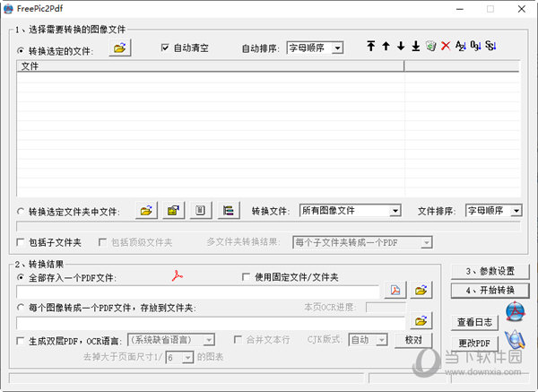Click the source folder path field
This screenshot has height=392, width=538.
[268, 227]
